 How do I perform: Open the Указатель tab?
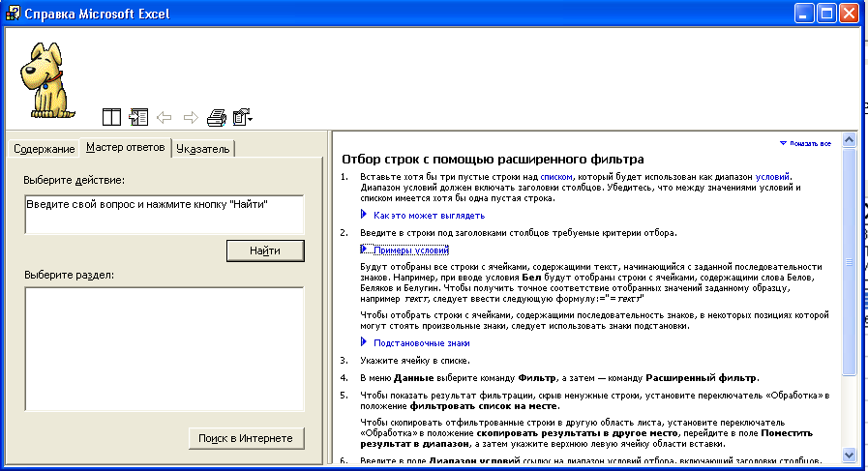(202, 149)
